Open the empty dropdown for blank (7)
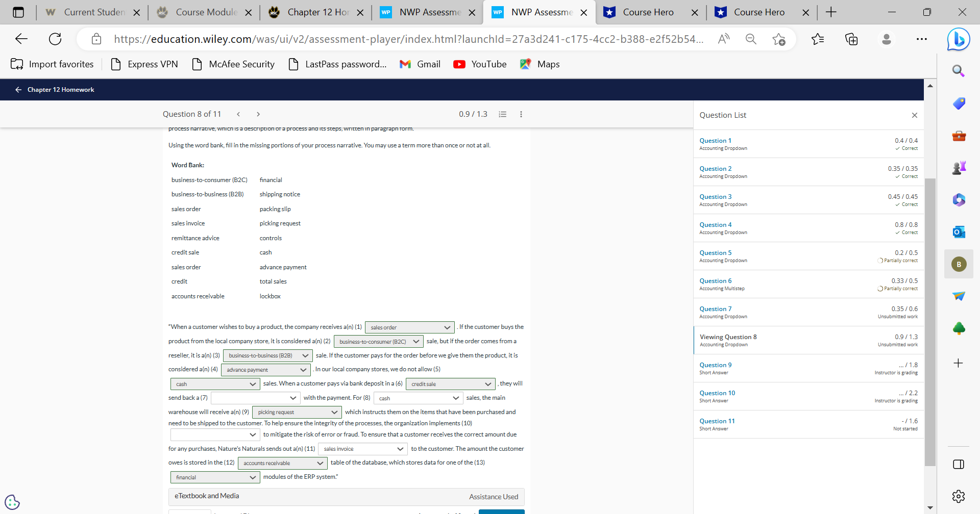Image resolution: width=980 pixels, height=514 pixels. [x=255, y=398]
